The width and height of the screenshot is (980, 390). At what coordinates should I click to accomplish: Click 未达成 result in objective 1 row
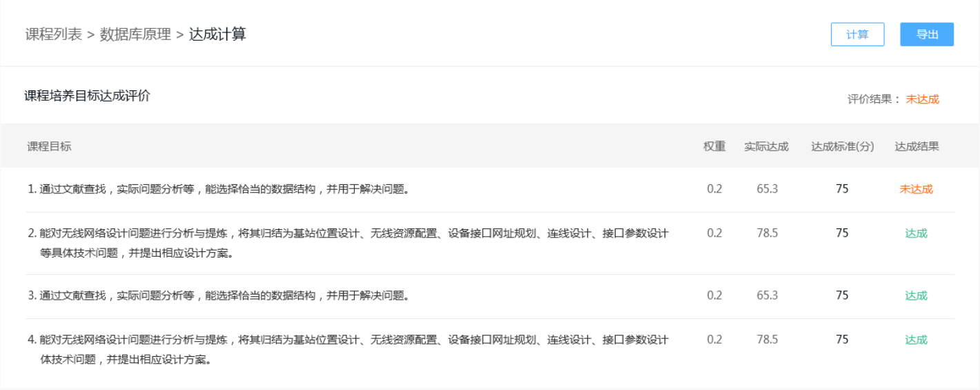tap(917, 189)
